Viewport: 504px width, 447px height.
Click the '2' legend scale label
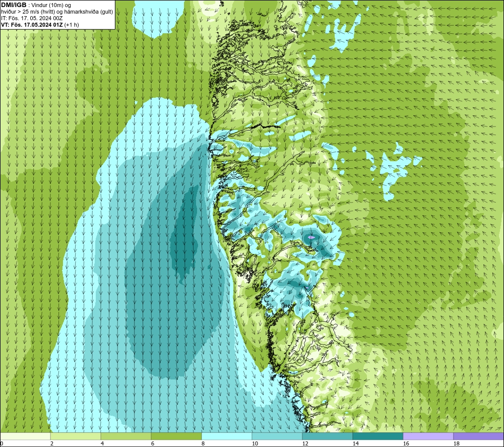[x=52, y=444]
